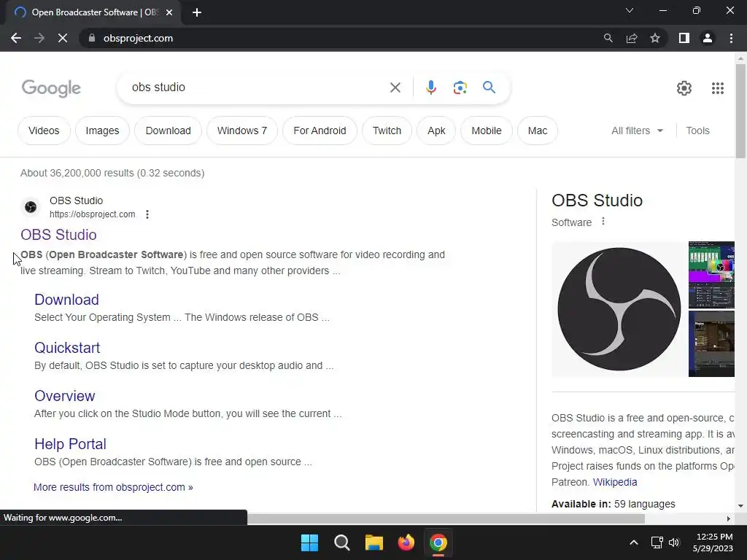The width and height of the screenshot is (747, 560).
Task: Click More results from obsproject.com
Action: tap(113, 487)
